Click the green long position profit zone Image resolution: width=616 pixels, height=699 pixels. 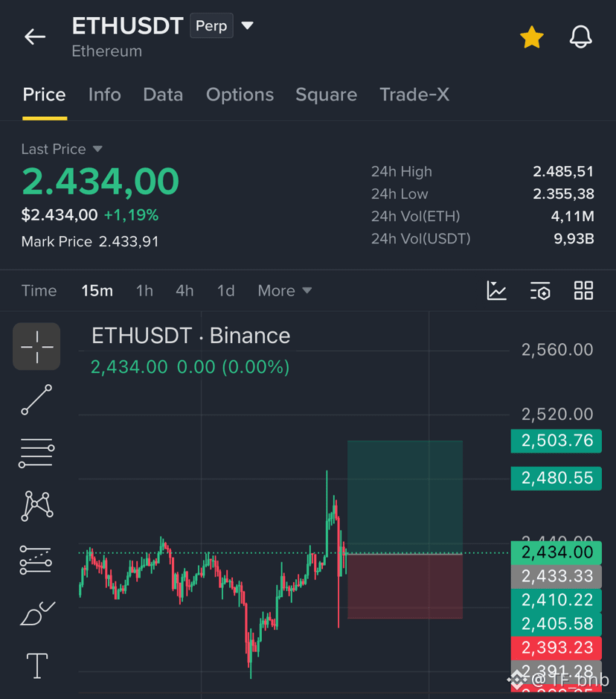click(405, 497)
